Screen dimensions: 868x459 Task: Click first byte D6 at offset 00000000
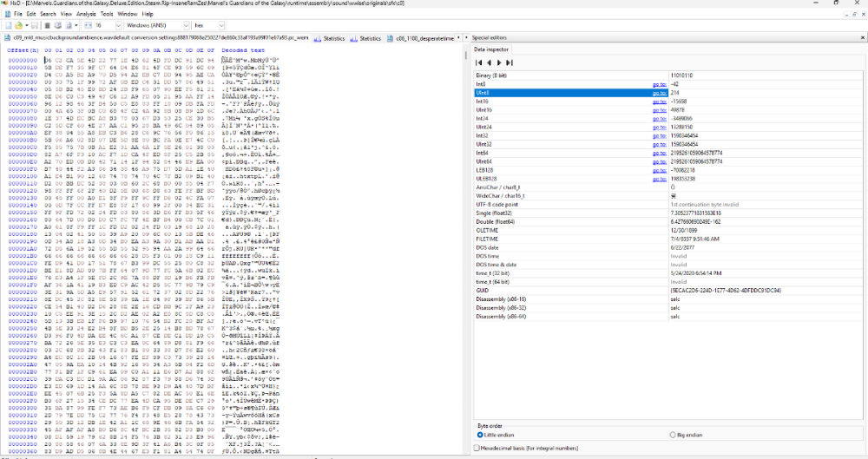tap(48, 61)
